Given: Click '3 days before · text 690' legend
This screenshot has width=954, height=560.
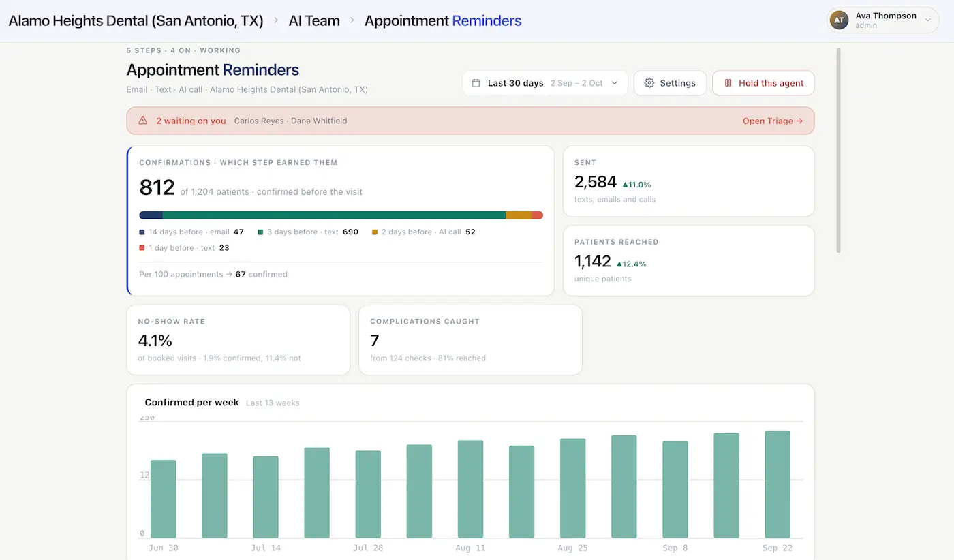Looking at the screenshot, I should (x=308, y=232).
